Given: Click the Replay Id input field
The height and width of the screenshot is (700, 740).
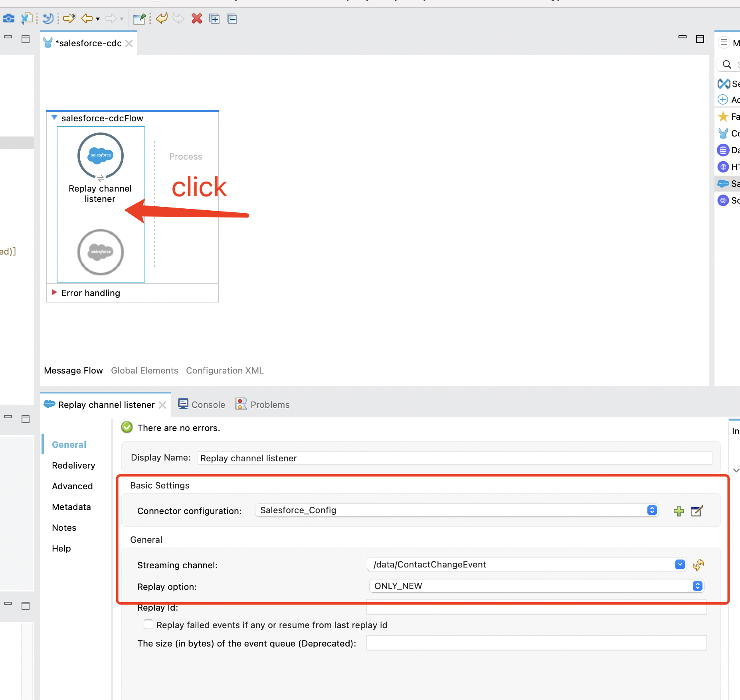Looking at the screenshot, I should click(x=537, y=607).
